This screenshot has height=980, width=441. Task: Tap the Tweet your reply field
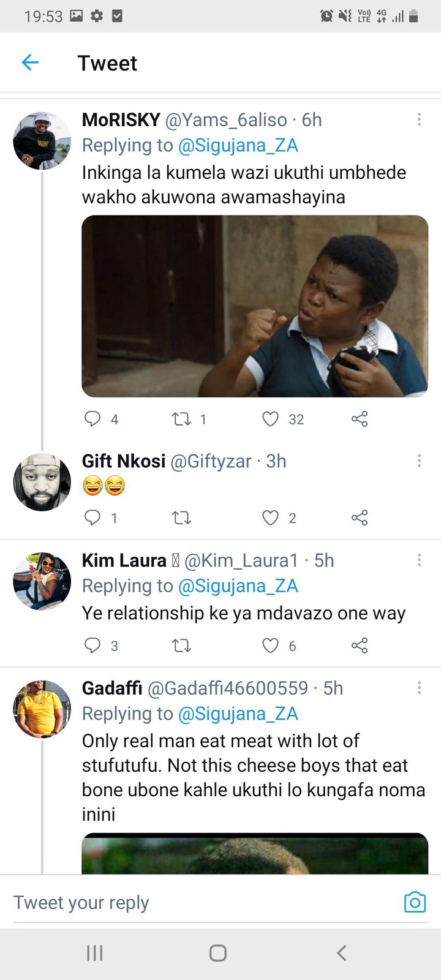[202, 903]
